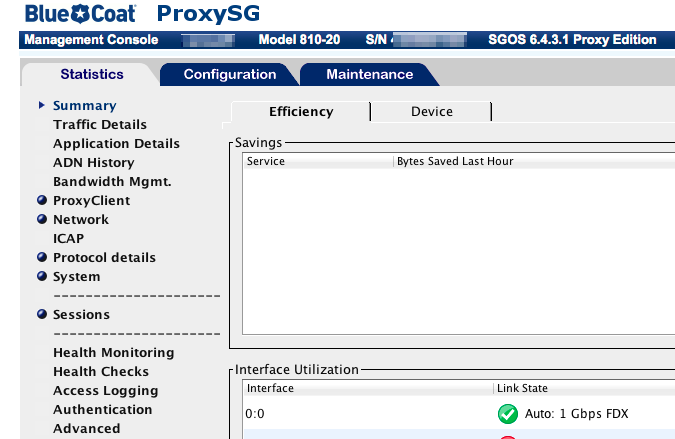
Task: Expand the Network bullet icon
Action: 42,219
